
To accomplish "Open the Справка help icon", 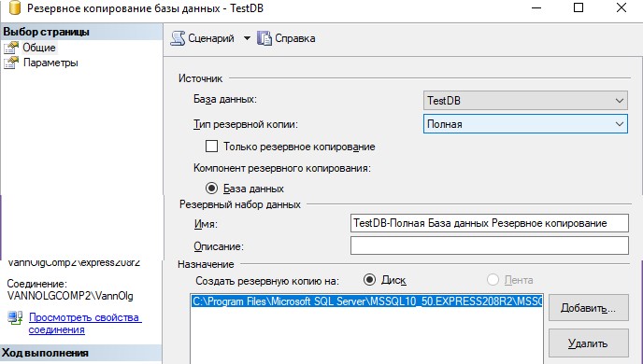I will (x=264, y=38).
